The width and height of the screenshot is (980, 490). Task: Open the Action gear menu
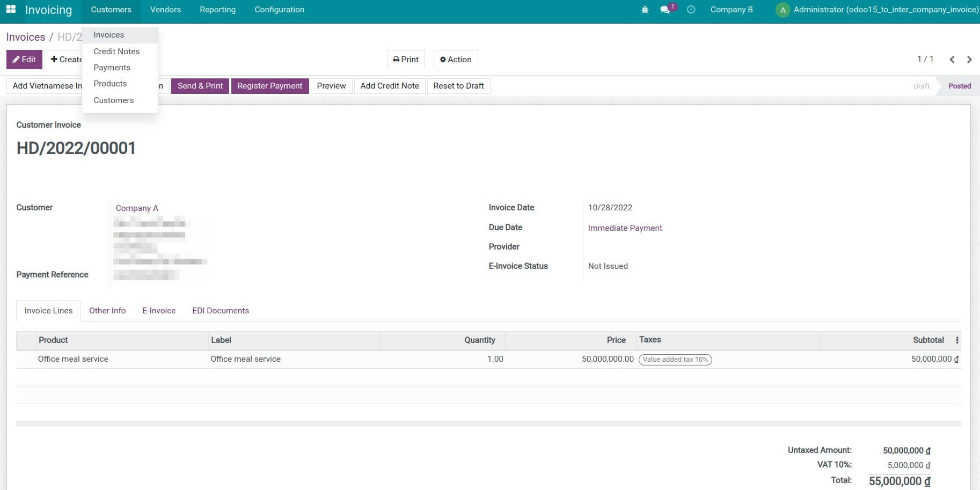point(455,59)
